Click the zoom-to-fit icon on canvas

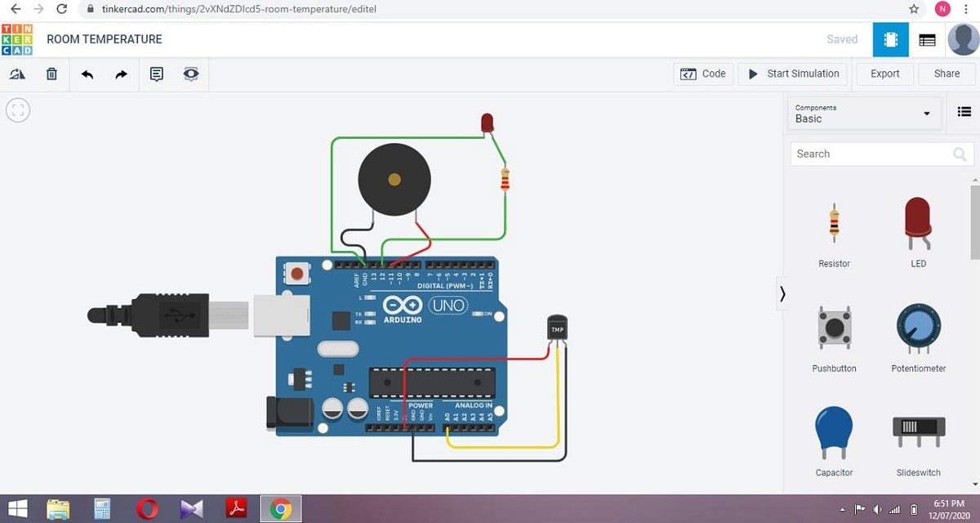[x=17, y=110]
